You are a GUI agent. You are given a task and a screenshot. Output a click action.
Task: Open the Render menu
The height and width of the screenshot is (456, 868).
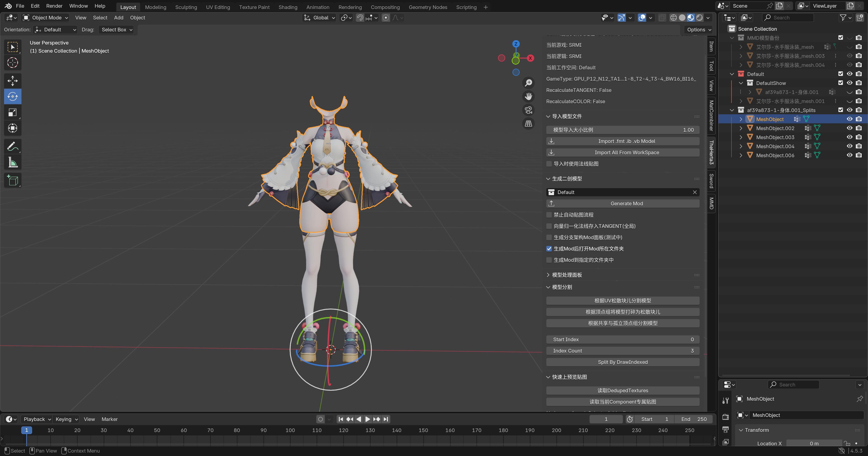(x=54, y=6)
